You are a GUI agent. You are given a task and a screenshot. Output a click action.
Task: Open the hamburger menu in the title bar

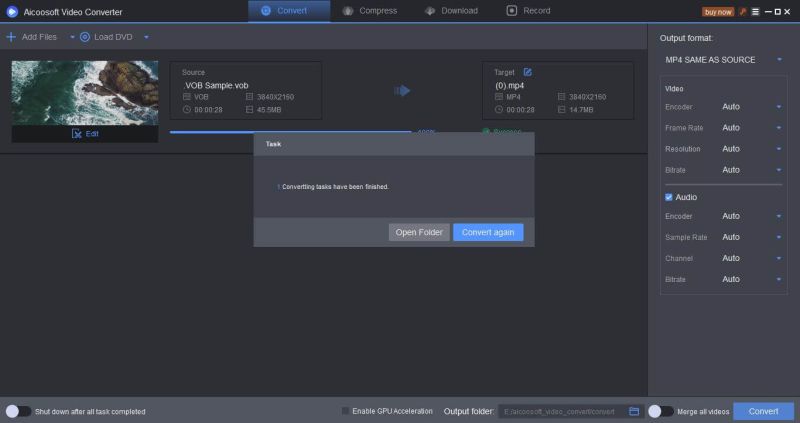755,11
